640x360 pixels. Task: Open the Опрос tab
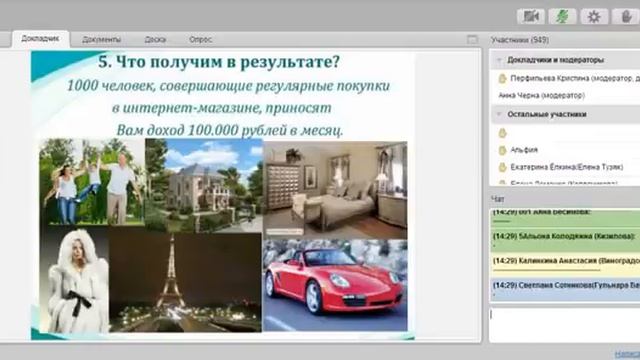200,40
